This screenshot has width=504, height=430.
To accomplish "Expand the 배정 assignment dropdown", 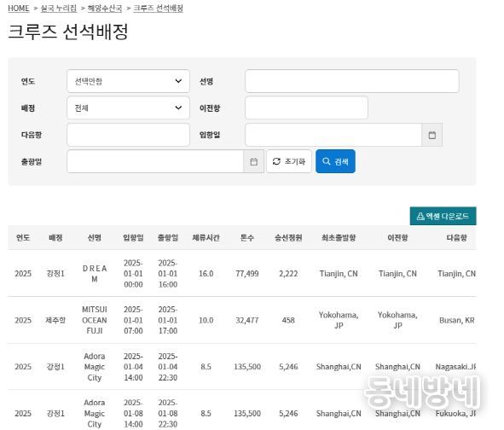I will 128,107.
